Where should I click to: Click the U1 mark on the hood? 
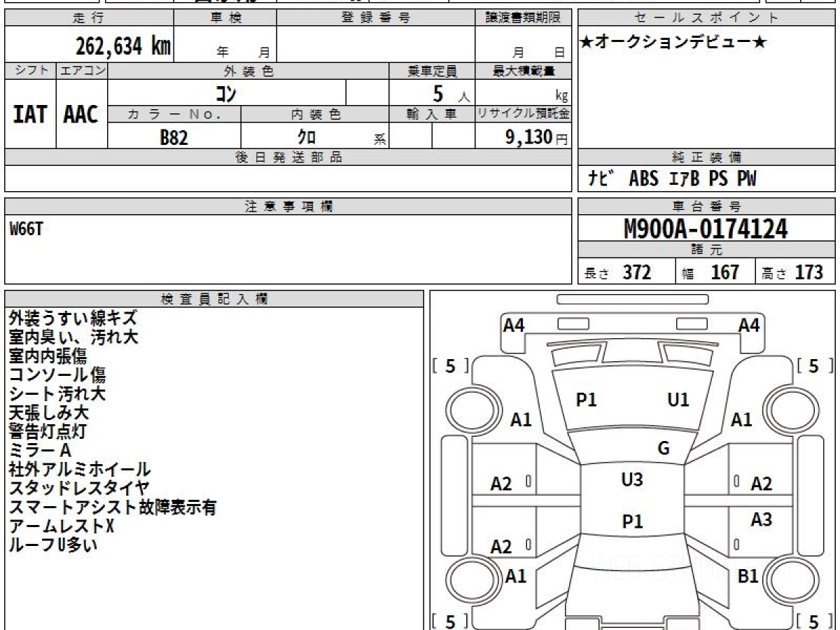click(678, 400)
